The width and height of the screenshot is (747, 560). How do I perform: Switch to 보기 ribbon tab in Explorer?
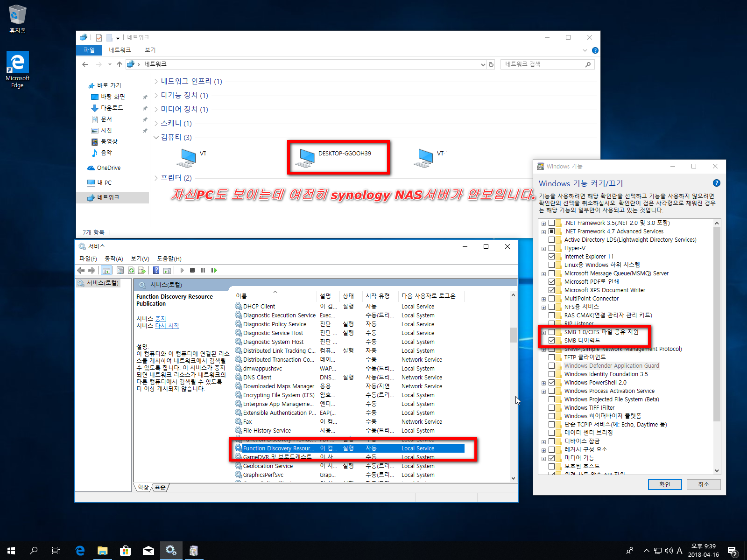(150, 50)
